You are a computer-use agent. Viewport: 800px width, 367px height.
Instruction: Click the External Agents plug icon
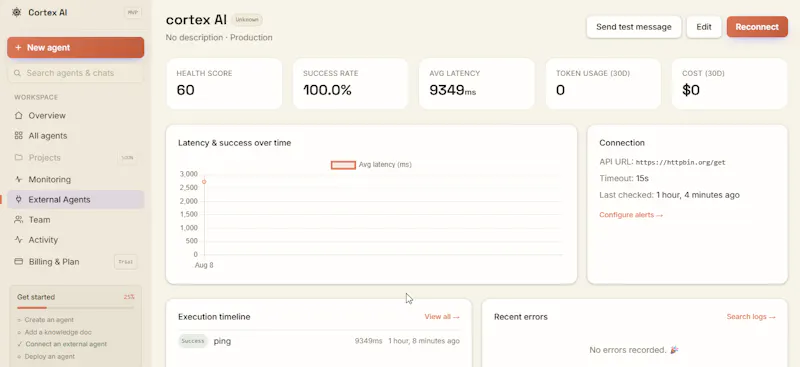tap(18, 200)
